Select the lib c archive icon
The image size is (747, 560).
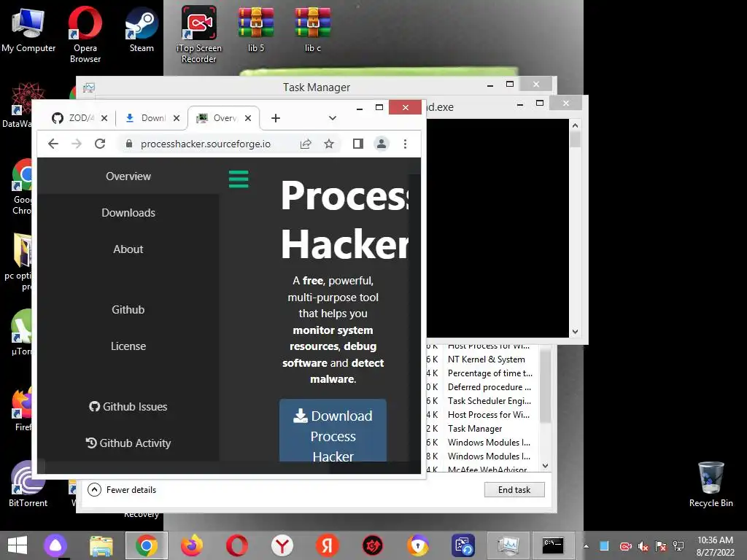[312, 29]
